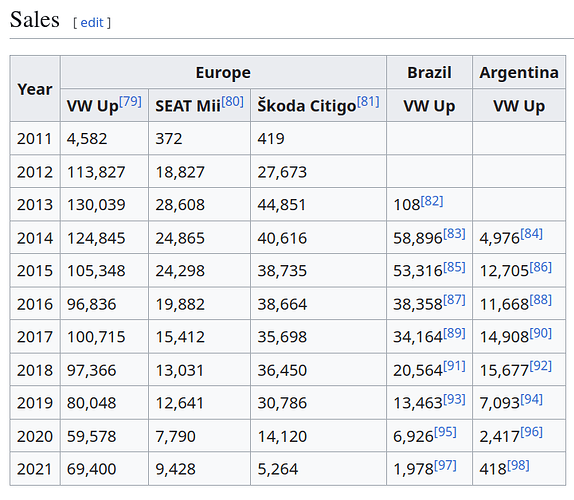Open reference 92 beside 15,677
574x500 pixels.
coord(541,366)
